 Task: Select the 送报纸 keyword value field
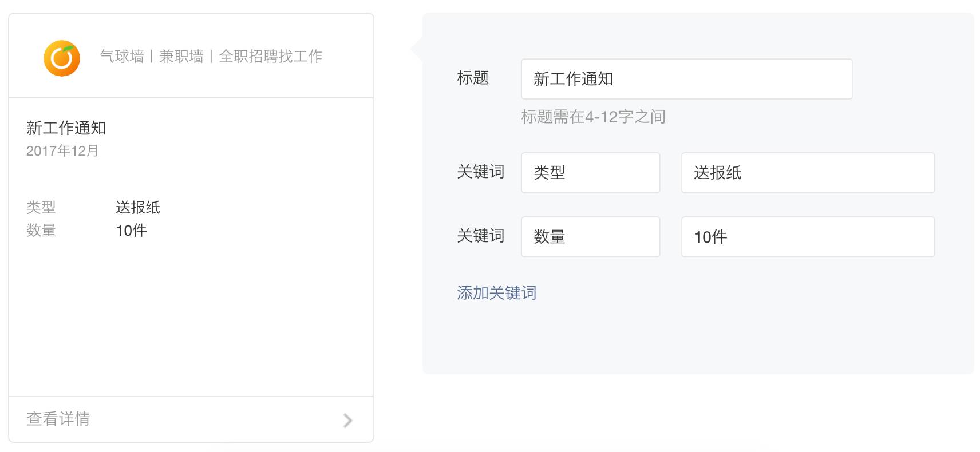[808, 173]
